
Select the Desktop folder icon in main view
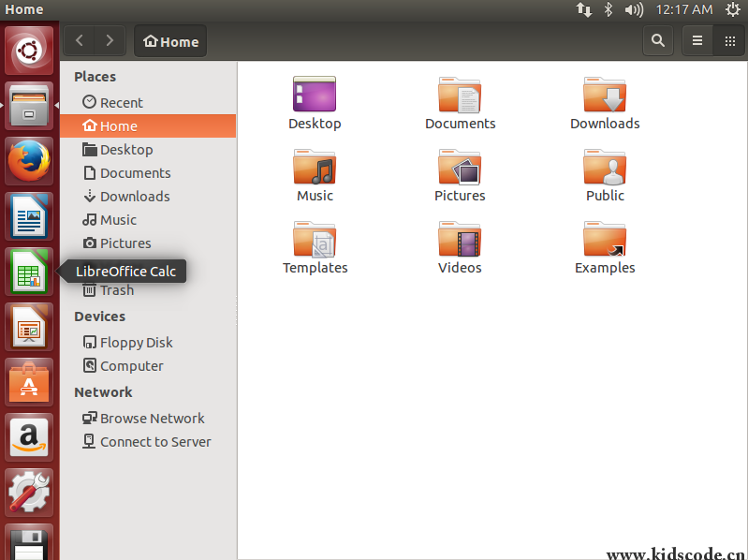(315, 94)
